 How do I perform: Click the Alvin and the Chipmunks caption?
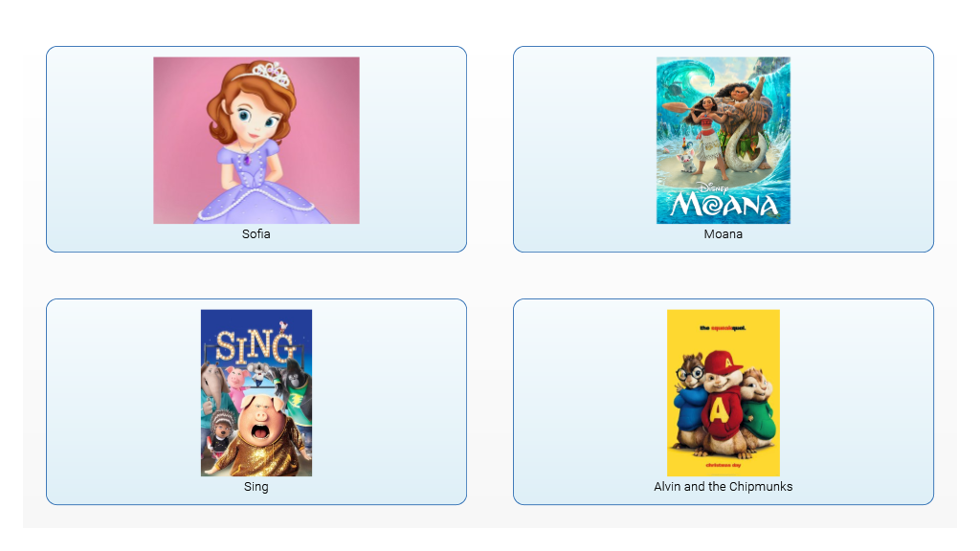(x=724, y=487)
